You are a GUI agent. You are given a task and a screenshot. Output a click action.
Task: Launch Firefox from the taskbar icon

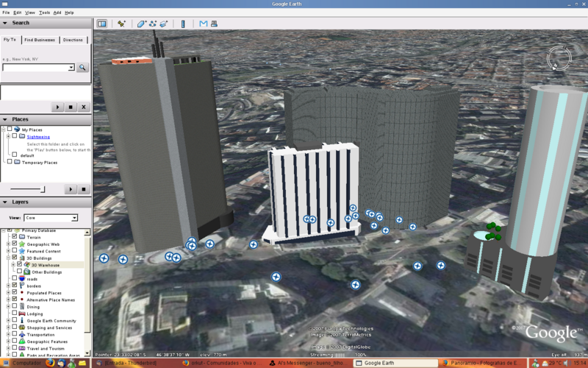click(50, 363)
